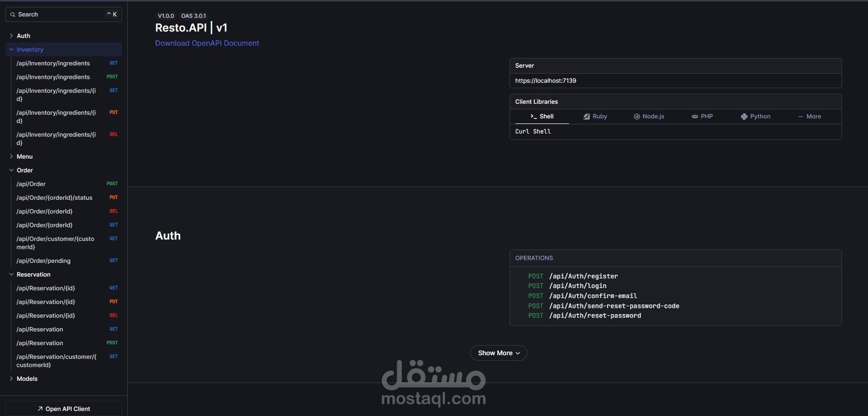
Task: Switch to the PHP client library tab
Action: click(702, 117)
